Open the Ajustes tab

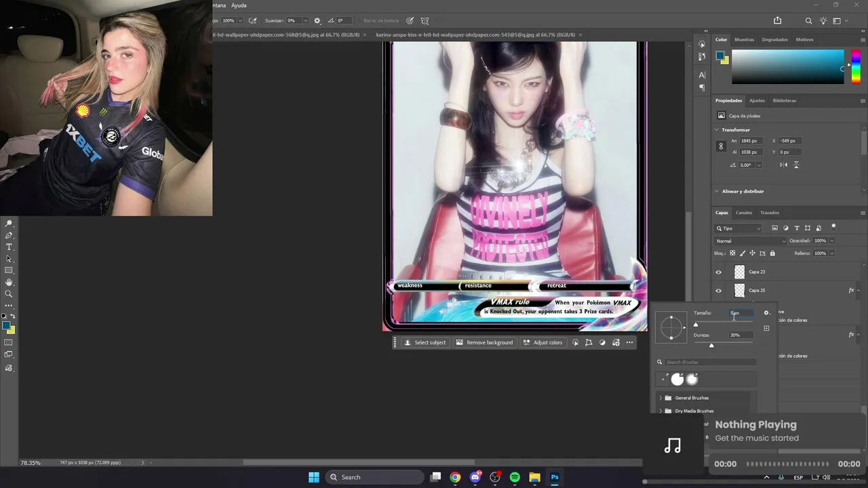point(757,100)
